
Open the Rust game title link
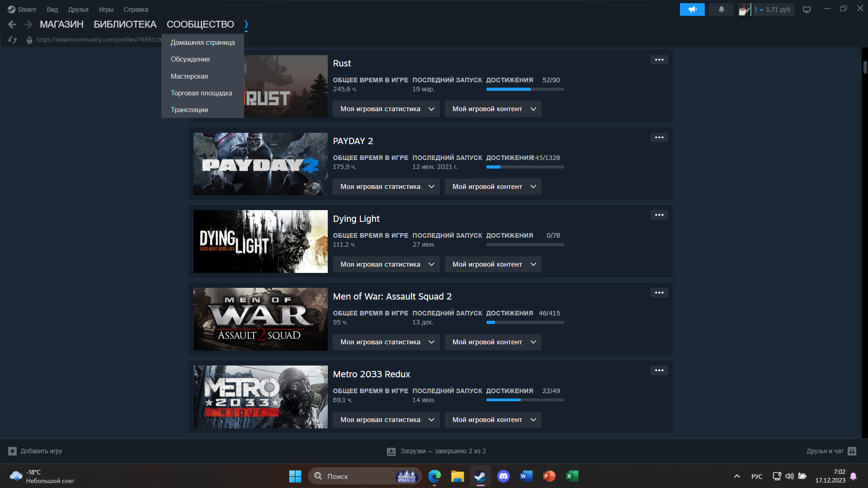coord(342,63)
